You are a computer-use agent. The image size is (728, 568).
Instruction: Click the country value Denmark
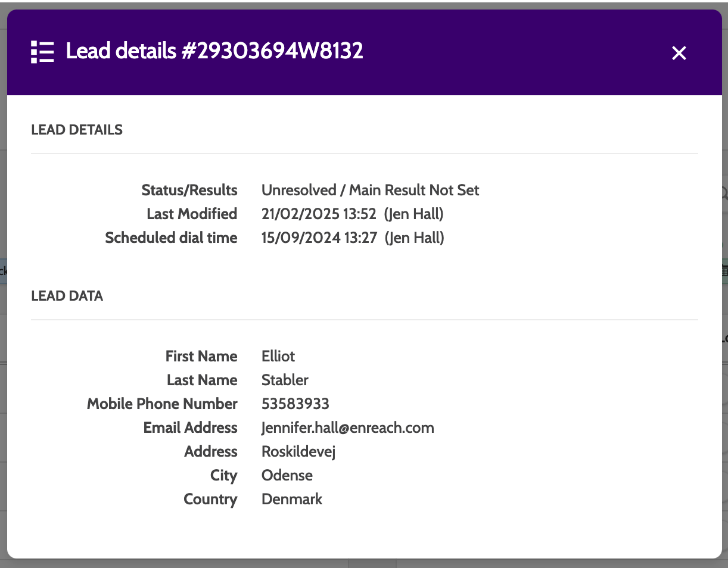(x=292, y=500)
